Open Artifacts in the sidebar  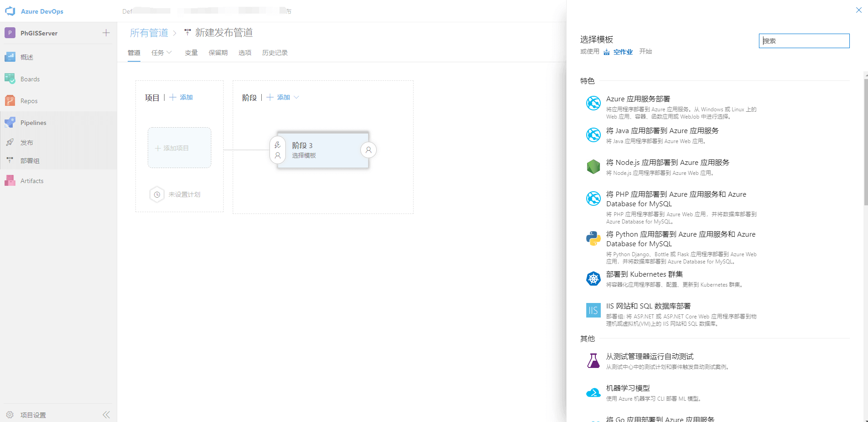click(32, 181)
